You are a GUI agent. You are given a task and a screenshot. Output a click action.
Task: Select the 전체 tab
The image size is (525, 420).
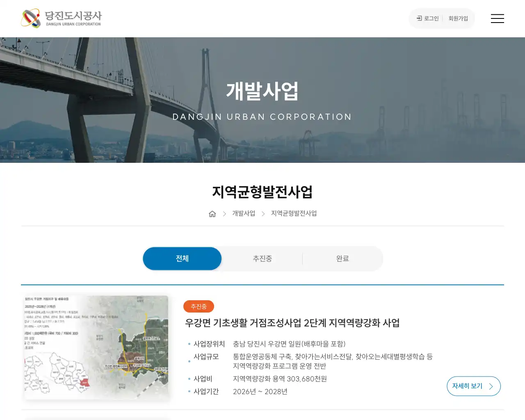[x=182, y=258]
